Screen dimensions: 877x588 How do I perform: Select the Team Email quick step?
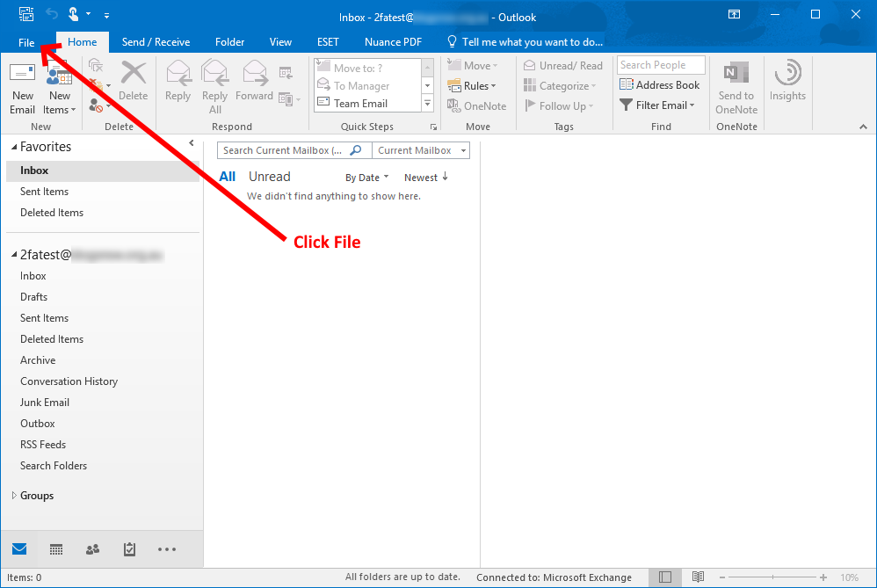point(367,104)
